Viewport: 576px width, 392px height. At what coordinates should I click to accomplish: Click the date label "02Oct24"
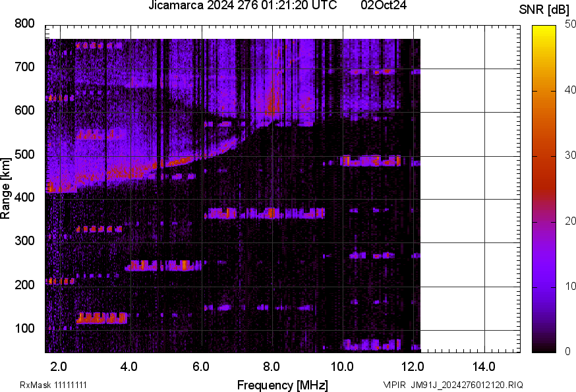point(384,5)
